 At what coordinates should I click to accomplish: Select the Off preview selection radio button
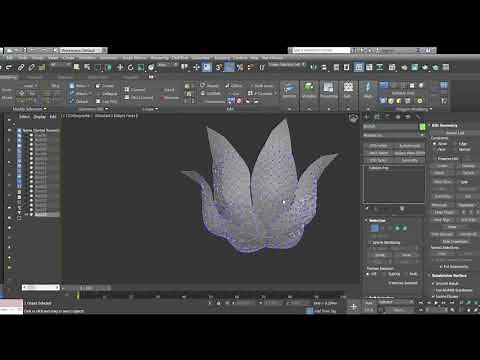[x=368, y=274]
